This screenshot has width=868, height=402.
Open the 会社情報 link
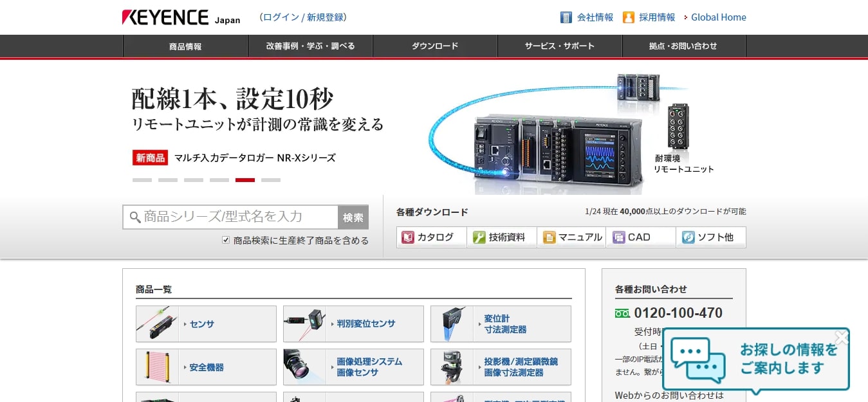(x=595, y=17)
